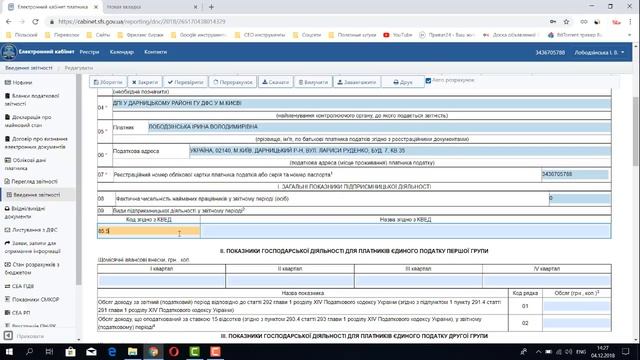
Task: Click the browser forward arrow
Action: click(22, 22)
